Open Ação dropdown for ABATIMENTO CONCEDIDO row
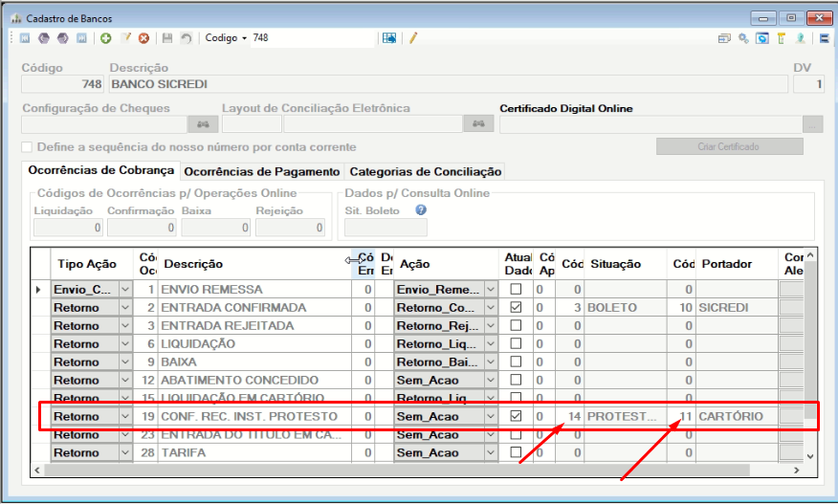 [491, 381]
